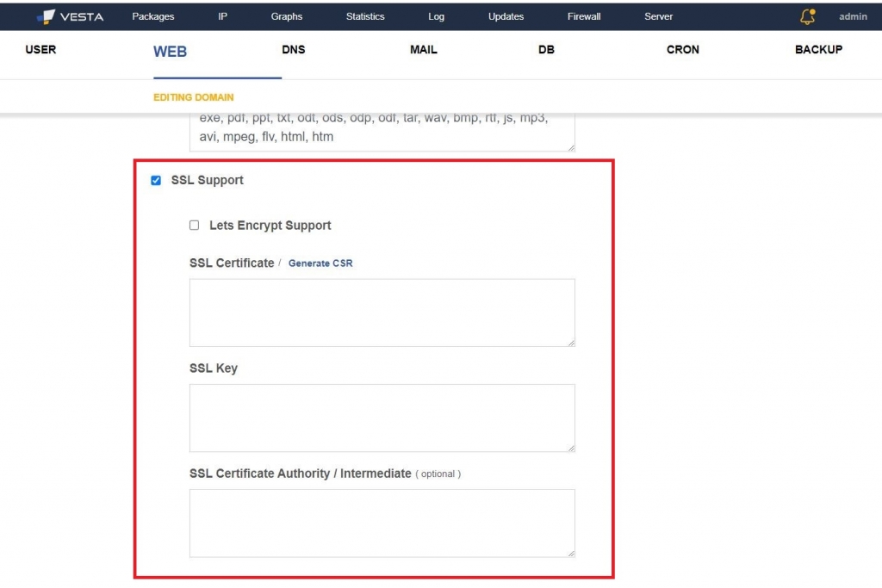Screen dimensions: 882x588
Task: Open the Updates page
Action: tap(506, 16)
